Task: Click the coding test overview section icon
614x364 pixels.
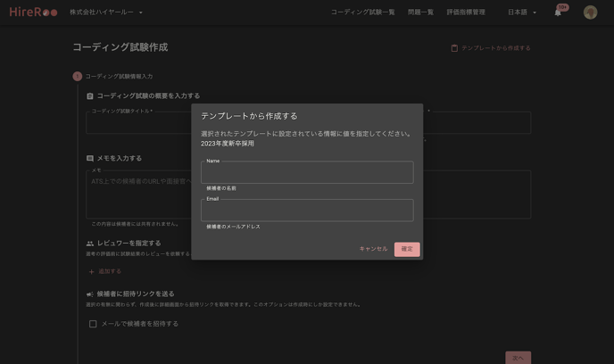Action: pos(90,96)
